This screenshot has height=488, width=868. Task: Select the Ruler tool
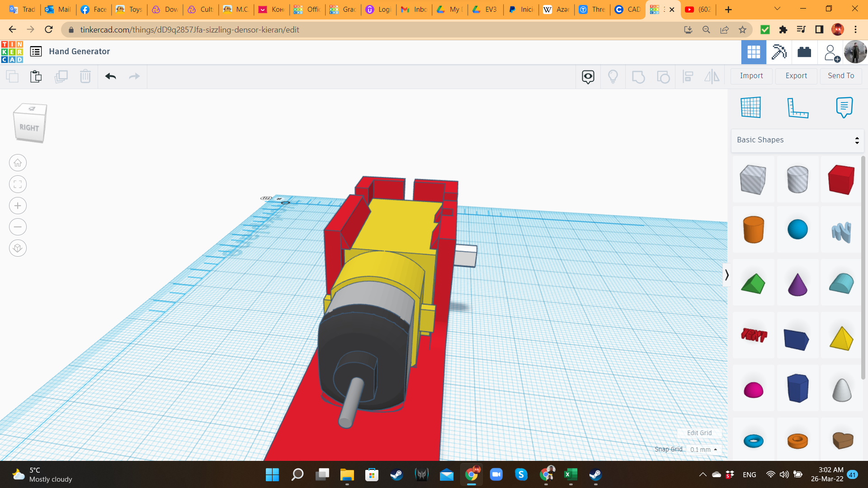tap(797, 108)
